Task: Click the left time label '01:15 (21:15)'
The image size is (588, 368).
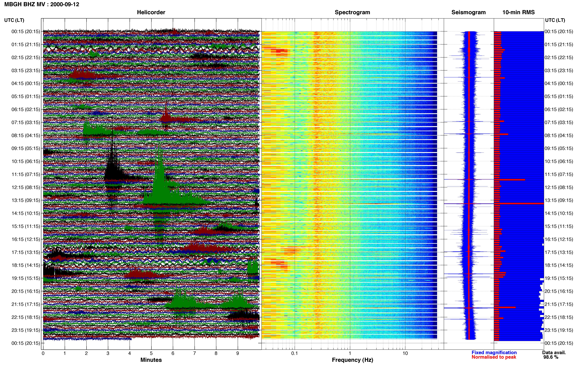Action: click(x=26, y=45)
